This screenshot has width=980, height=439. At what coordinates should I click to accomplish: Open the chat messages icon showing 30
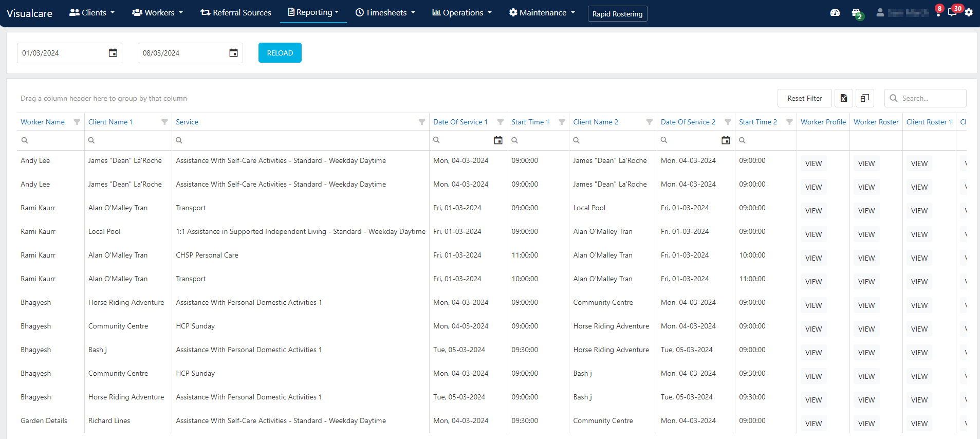[x=953, y=12]
